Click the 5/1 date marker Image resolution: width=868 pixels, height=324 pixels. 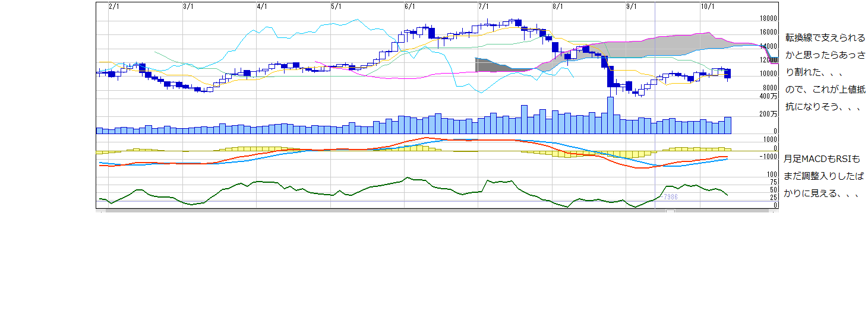tap(336, 7)
